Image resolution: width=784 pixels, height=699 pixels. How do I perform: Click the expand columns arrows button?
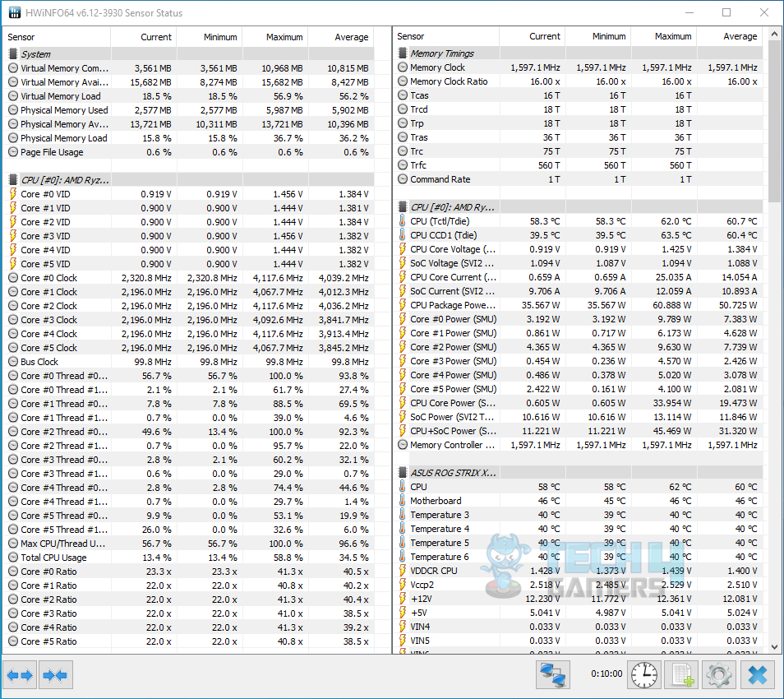click(20, 675)
